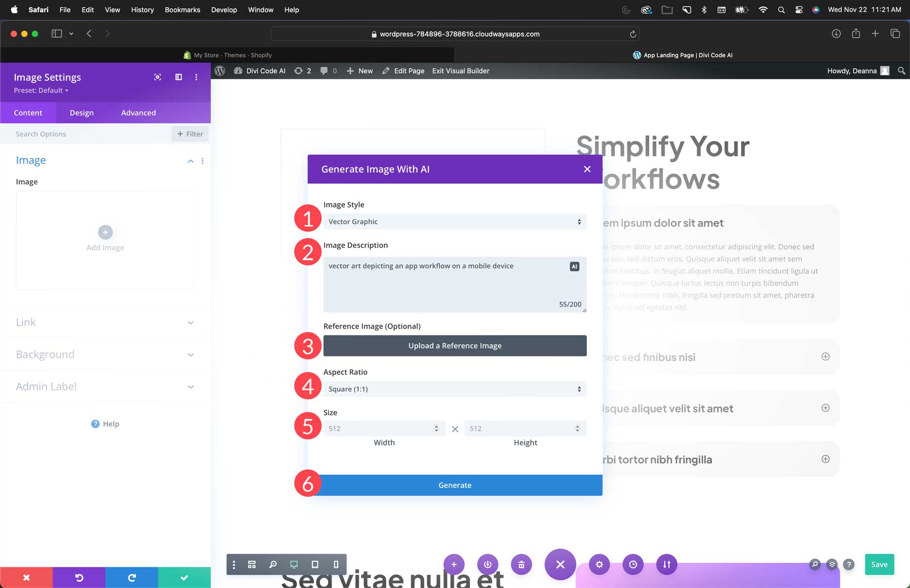Image resolution: width=910 pixels, height=588 pixels.
Task: Switch to wireframe view icon
Action: [x=252, y=565]
